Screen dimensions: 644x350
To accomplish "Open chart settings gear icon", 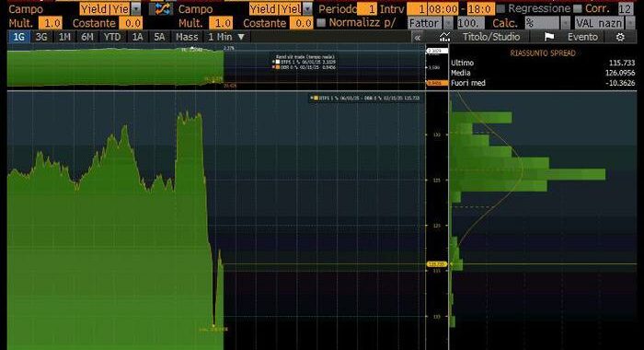I will tap(620, 37).
